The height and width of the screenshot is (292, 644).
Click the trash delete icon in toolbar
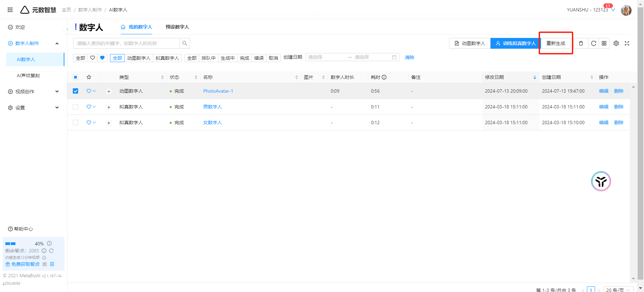[581, 43]
